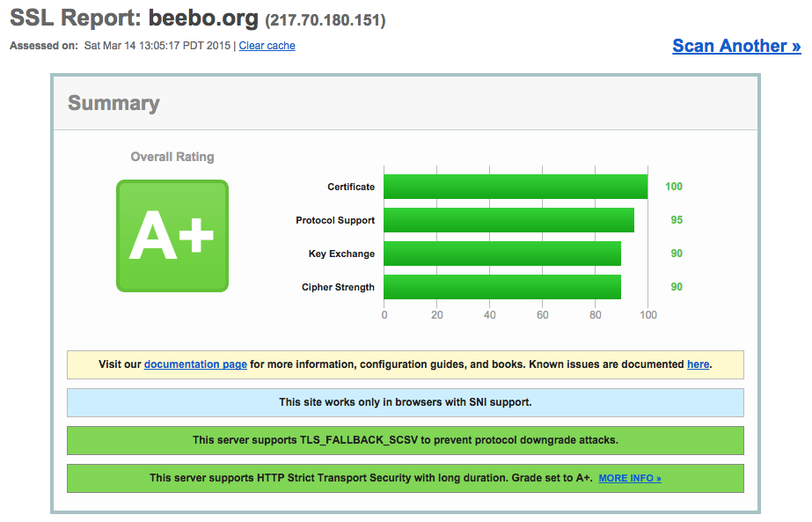Click the Certificate score bar
Screen dimensions: 812x522
[516, 187]
